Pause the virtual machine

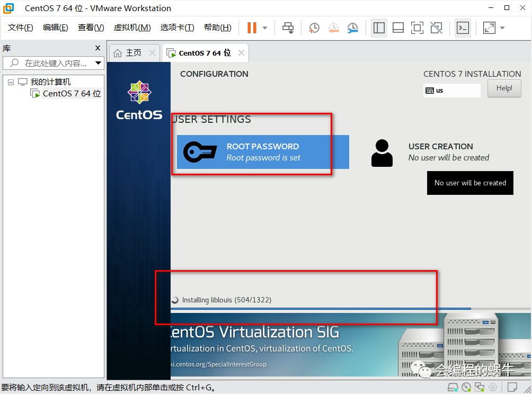point(252,28)
